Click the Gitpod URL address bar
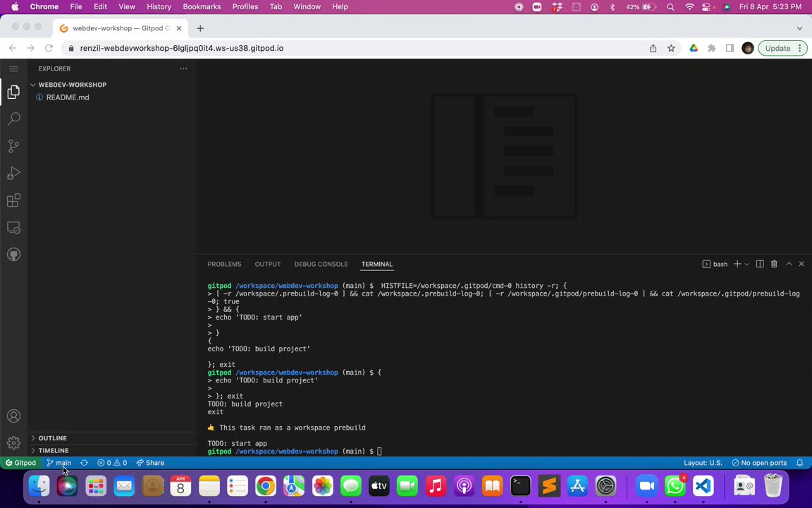 pyautogui.click(x=181, y=48)
